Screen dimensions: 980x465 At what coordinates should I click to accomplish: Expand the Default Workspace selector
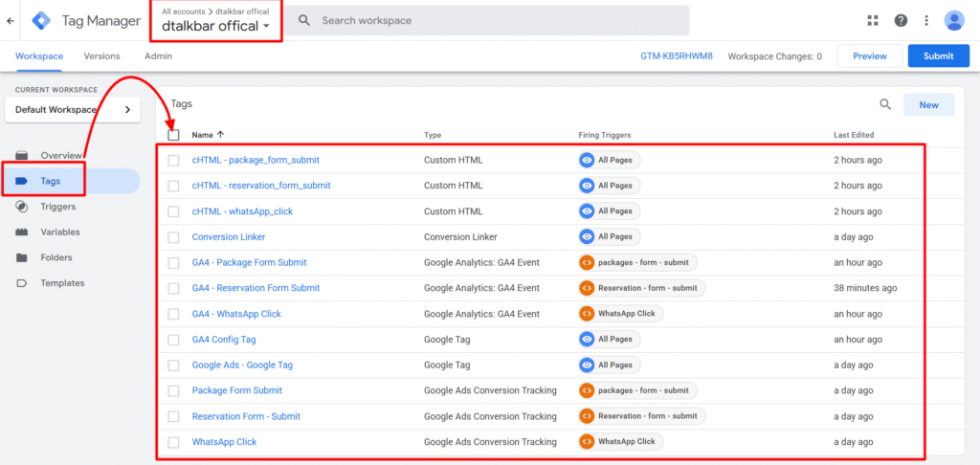coord(72,110)
